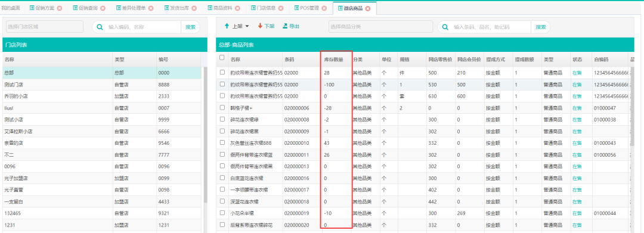Click magnifier icon in store search box
This screenshot has height=233, width=644.
click(x=100, y=27)
